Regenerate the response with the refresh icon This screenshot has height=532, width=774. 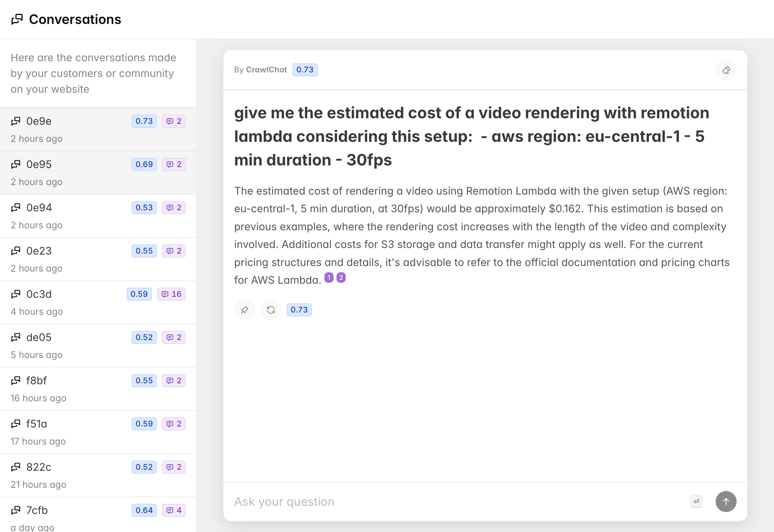point(271,310)
